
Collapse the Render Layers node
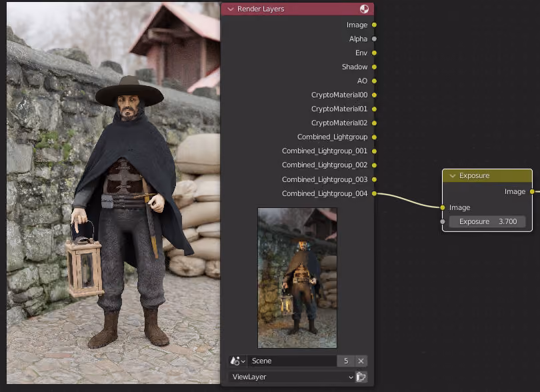(x=231, y=9)
